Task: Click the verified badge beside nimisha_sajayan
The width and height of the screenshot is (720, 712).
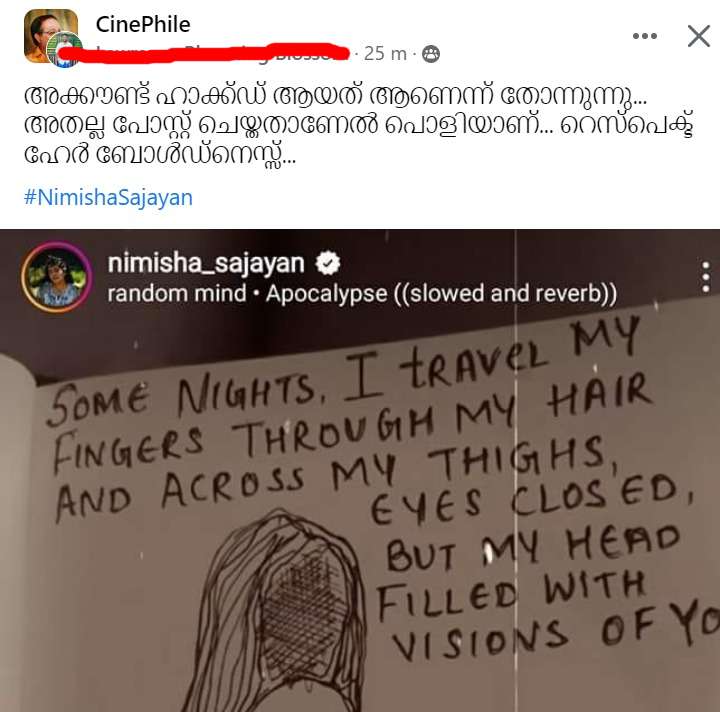Action: 328,263
